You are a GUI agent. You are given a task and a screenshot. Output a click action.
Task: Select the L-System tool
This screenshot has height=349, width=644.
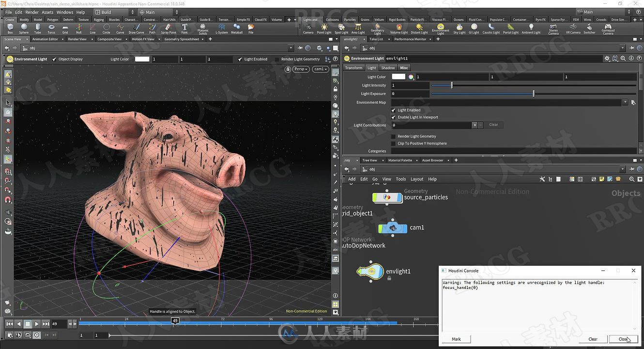222,29
